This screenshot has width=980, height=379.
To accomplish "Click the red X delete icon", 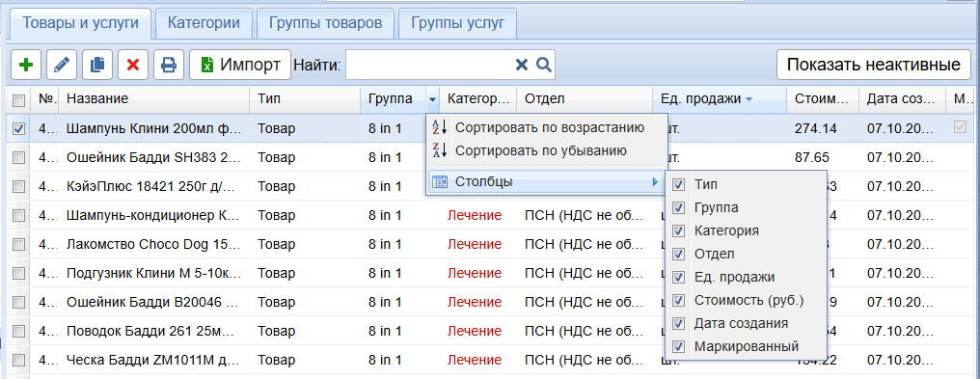I will click(133, 65).
